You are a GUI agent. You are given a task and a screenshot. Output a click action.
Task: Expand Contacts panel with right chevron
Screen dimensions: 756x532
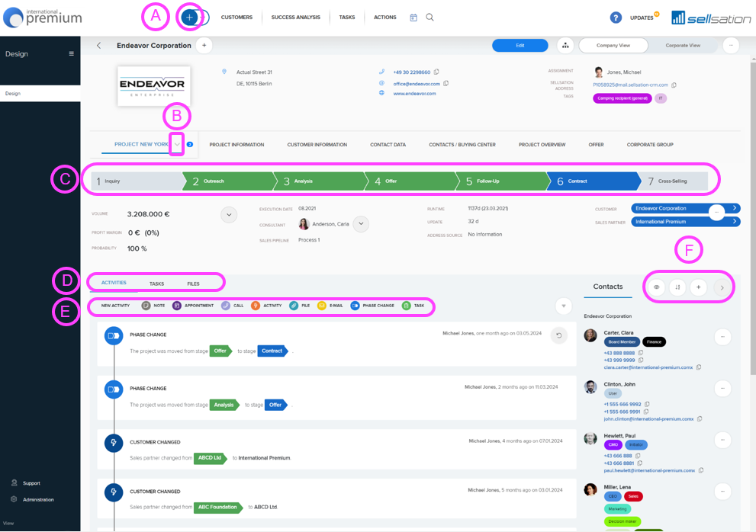click(722, 287)
